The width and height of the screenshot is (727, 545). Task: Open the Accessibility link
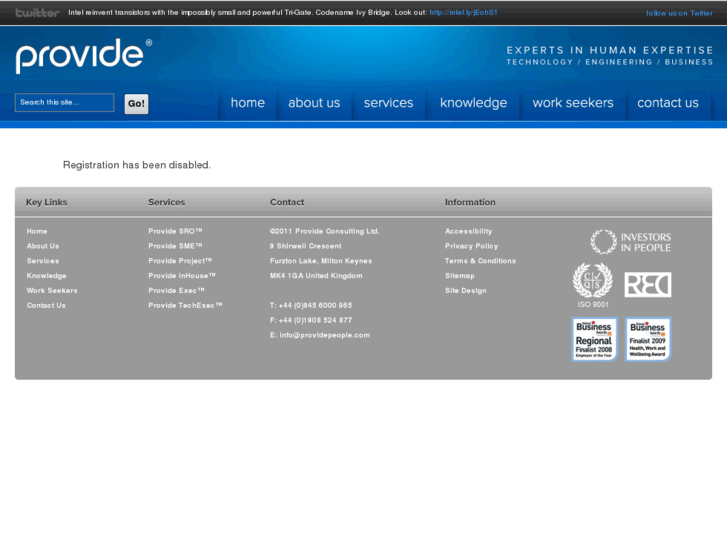pos(468,231)
